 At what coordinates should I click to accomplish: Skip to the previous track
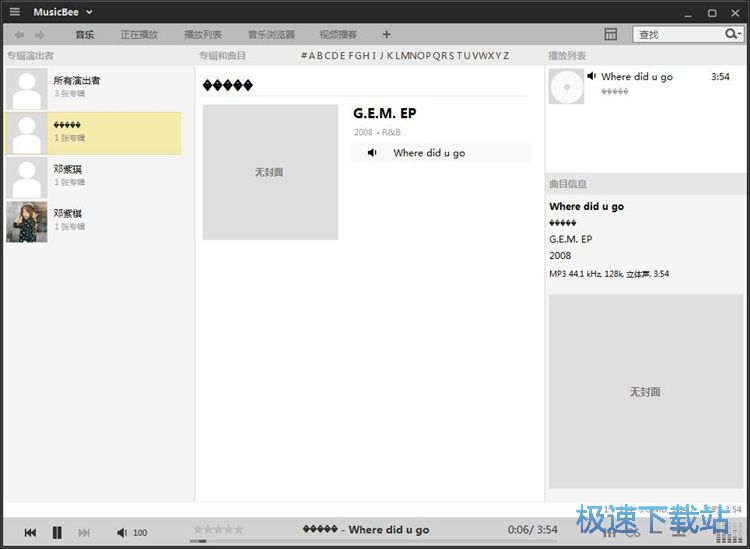click(x=30, y=532)
